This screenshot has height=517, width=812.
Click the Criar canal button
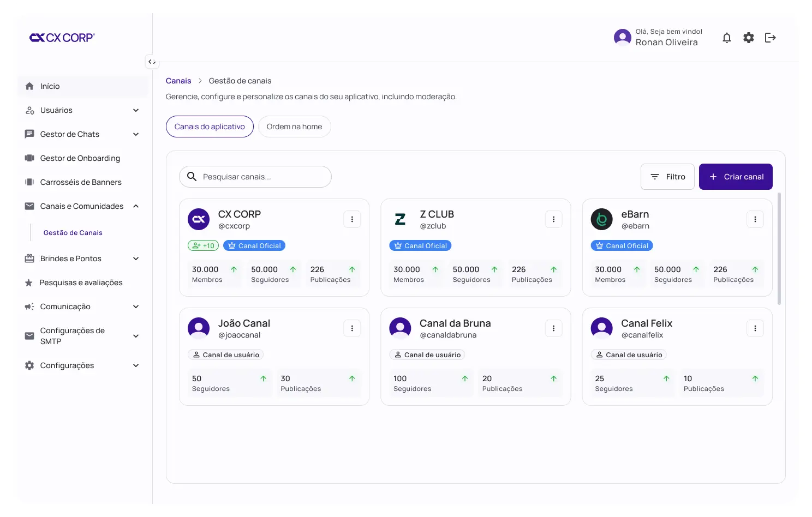[x=736, y=176]
